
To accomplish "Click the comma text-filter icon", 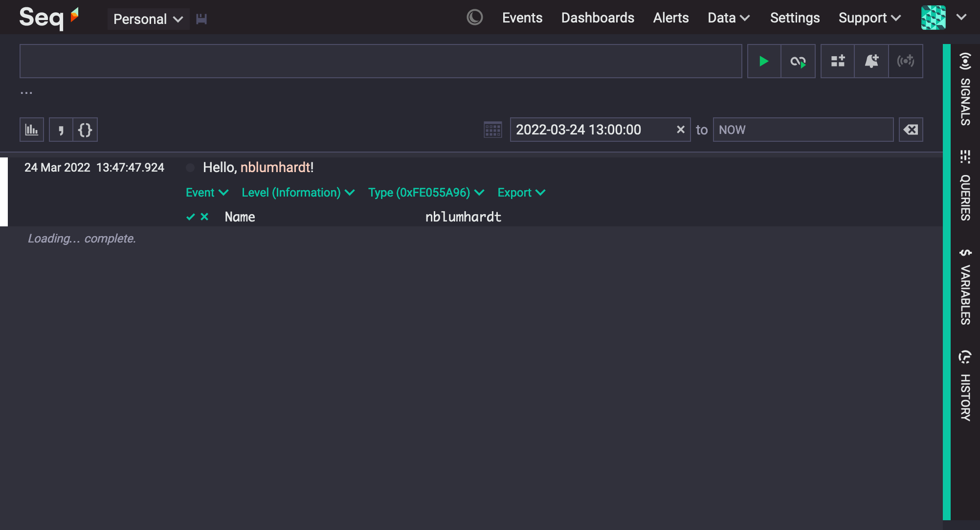I will [61, 130].
